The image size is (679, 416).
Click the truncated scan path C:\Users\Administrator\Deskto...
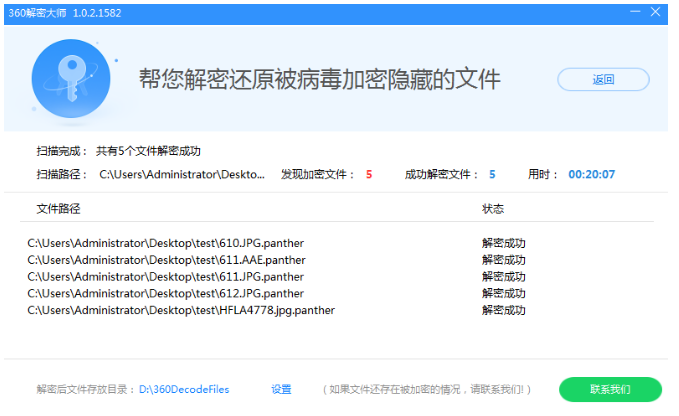tap(182, 174)
